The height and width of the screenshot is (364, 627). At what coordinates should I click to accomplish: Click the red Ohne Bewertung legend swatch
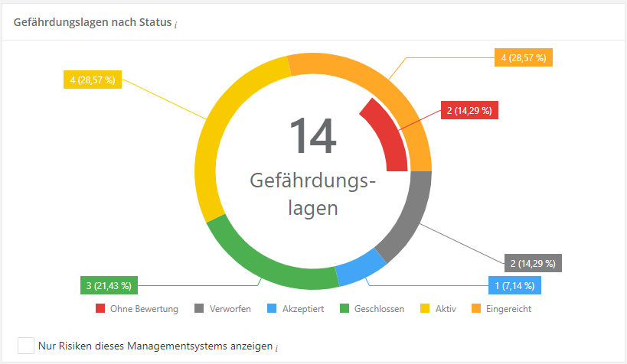coord(100,309)
